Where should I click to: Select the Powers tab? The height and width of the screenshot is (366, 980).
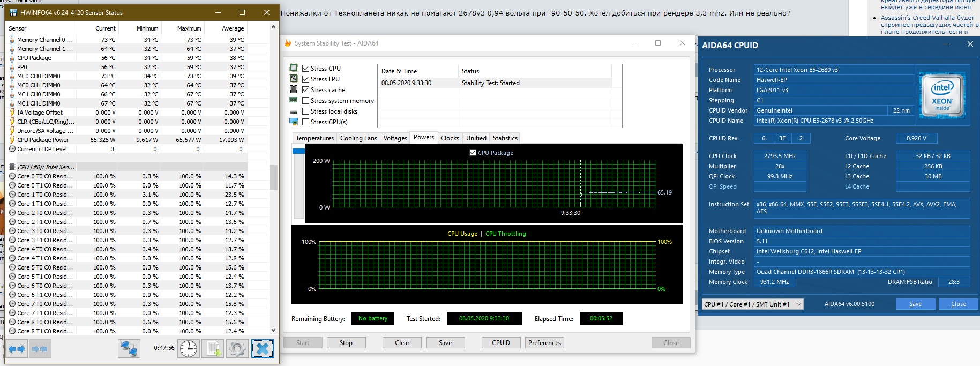click(x=424, y=137)
